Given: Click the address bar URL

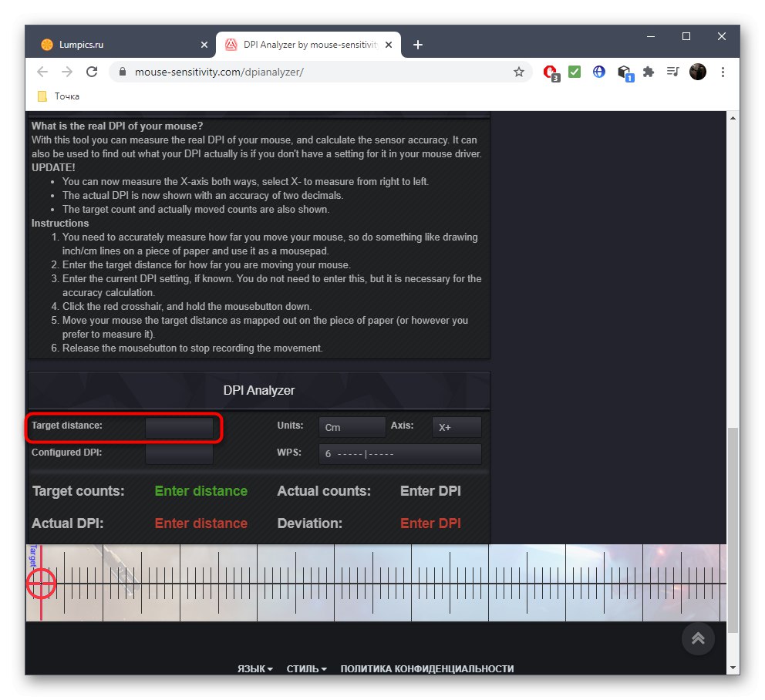Looking at the screenshot, I should coord(219,72).
